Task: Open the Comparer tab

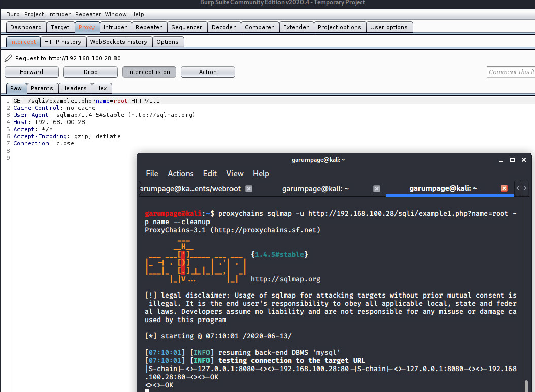Action: click(259, 27)
